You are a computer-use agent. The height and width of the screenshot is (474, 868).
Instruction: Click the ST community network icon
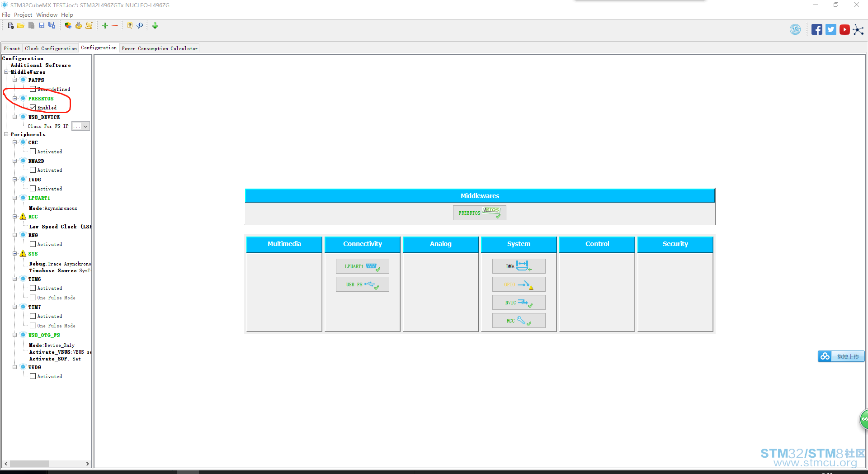(859, 30)
